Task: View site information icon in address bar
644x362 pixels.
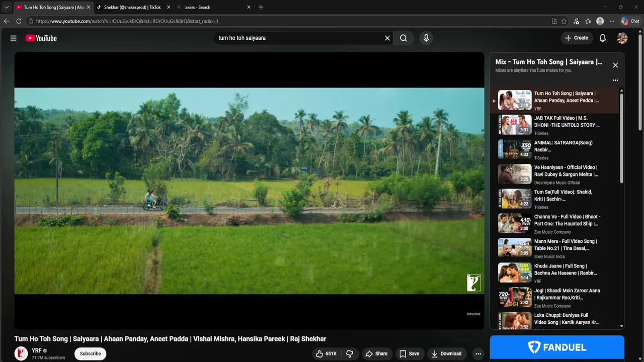Action: point(31,21)
